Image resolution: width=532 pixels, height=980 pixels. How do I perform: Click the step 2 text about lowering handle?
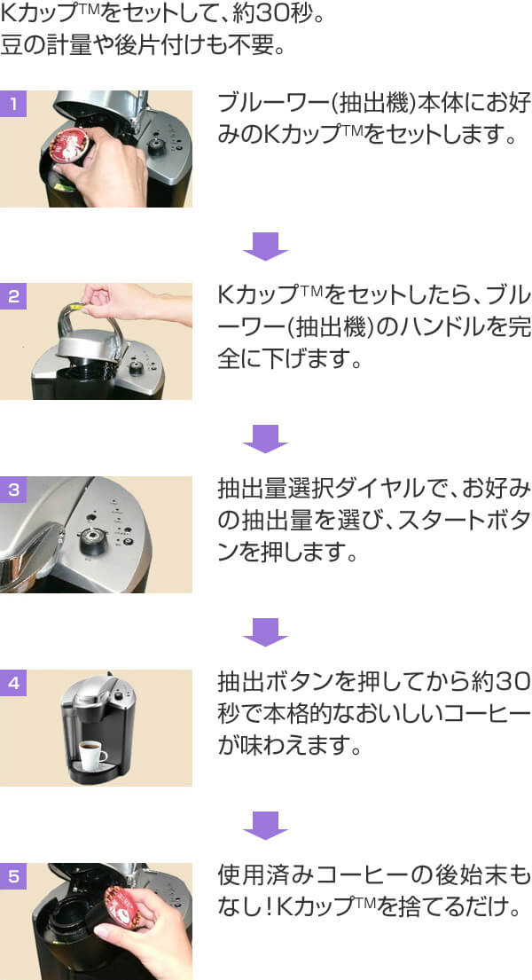tap(374, 327)
